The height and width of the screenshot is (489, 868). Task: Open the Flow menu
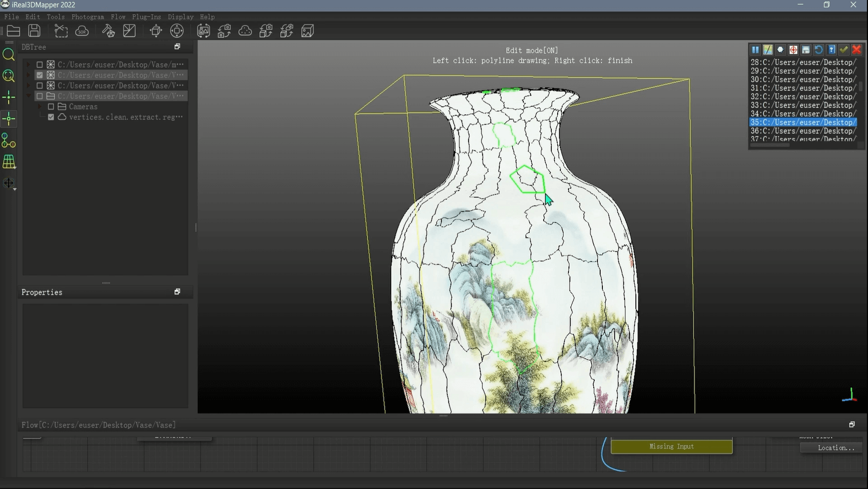pos(118,17)
